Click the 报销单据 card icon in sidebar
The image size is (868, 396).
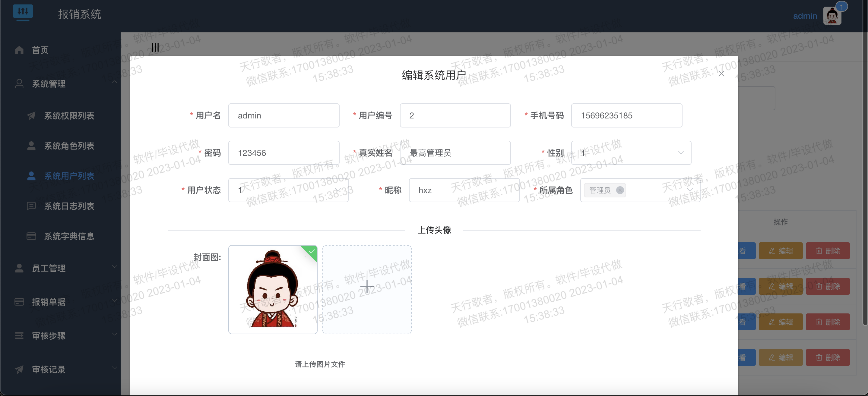[19, 302]
